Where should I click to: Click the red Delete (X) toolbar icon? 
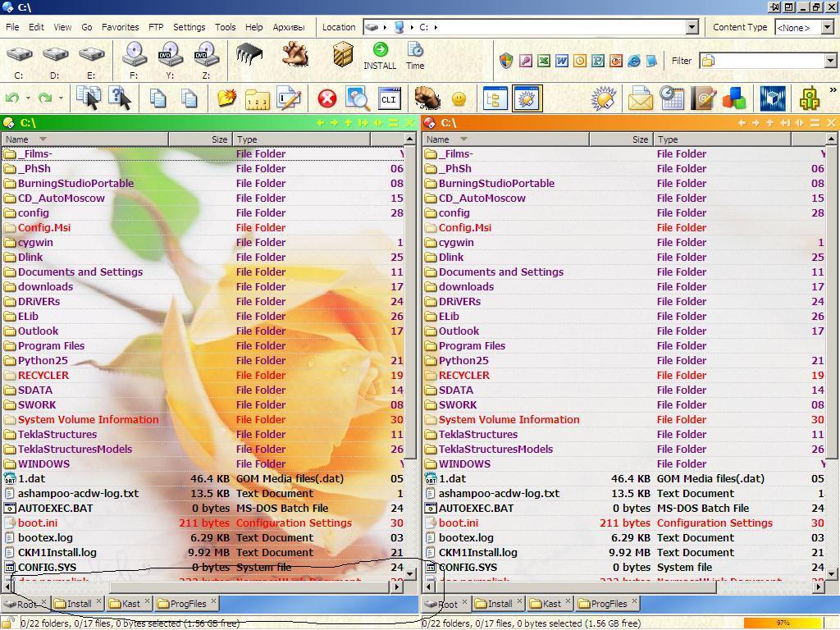[x=326, y=99]
